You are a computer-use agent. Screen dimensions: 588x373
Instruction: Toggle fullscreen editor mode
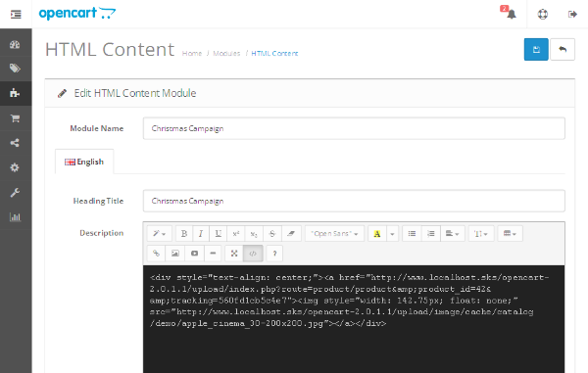(x=234, y=254)
